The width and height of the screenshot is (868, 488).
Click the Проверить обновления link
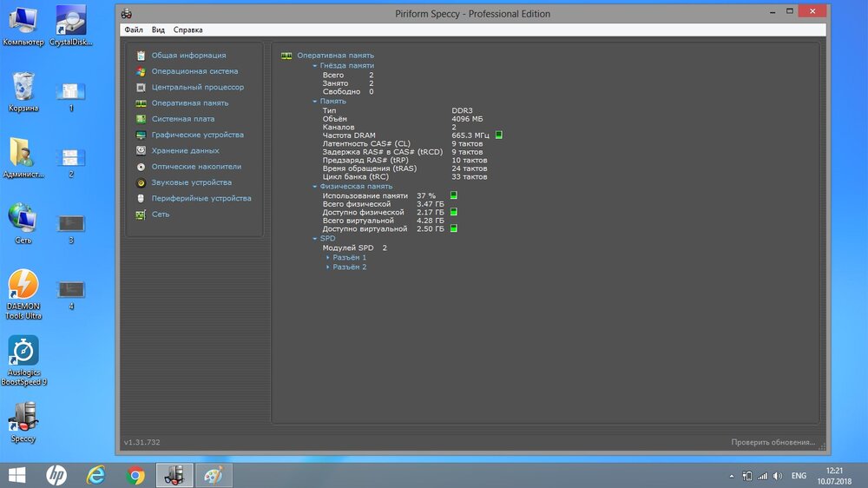[x=773, y=443]
